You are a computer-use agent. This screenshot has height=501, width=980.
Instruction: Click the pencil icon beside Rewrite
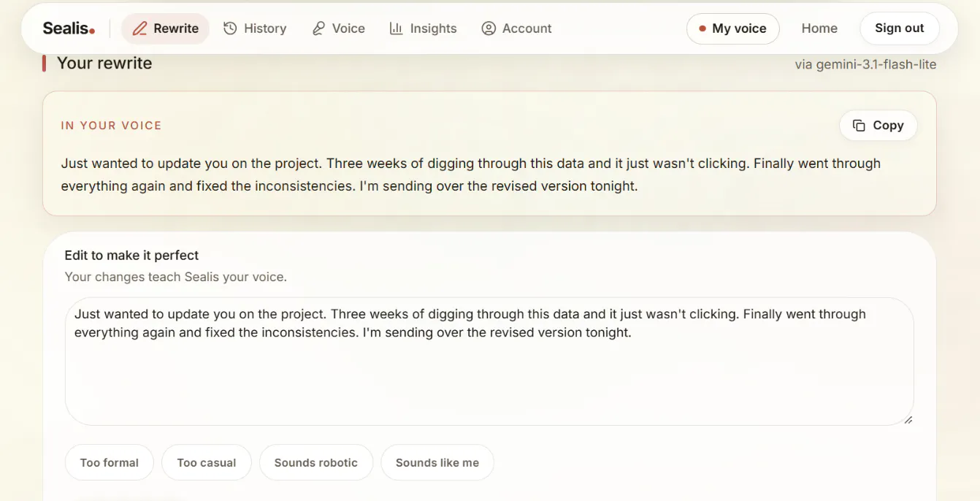139,28
